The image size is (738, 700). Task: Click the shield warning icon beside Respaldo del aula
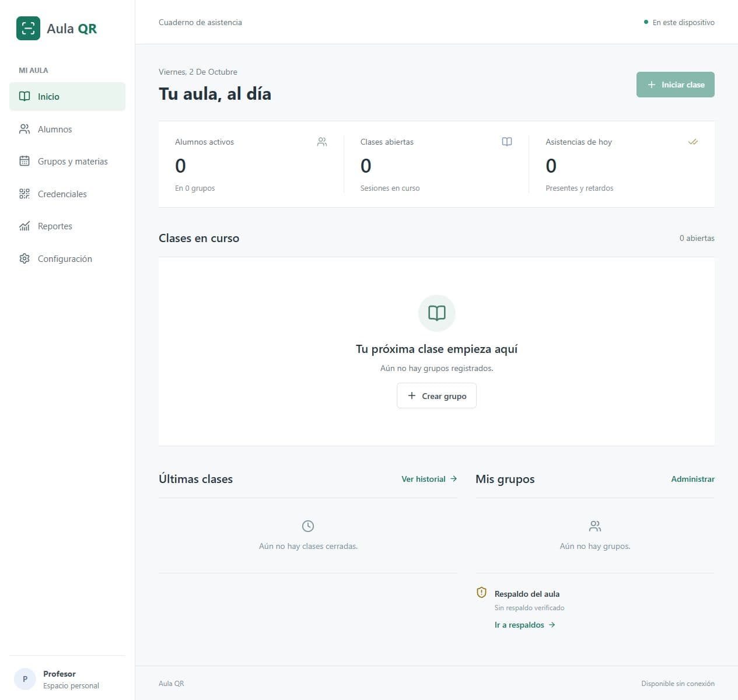click(x=481, y=593)
